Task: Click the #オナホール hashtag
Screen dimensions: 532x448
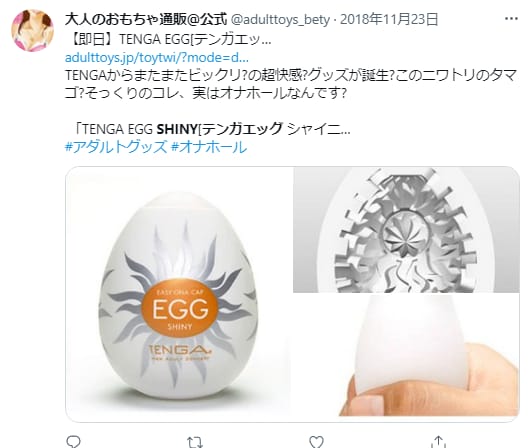Action: 209,147
